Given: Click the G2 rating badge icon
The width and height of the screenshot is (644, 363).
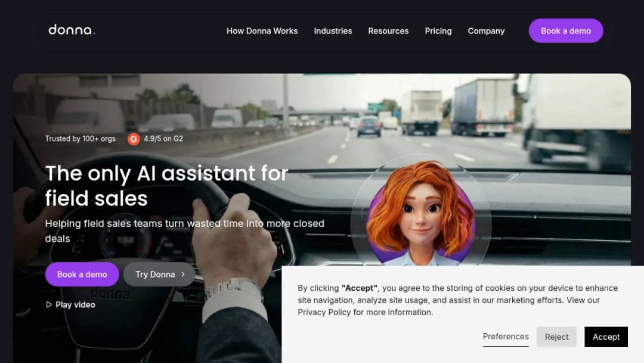Looking at the screenshot, I should [x=134, y=139].
